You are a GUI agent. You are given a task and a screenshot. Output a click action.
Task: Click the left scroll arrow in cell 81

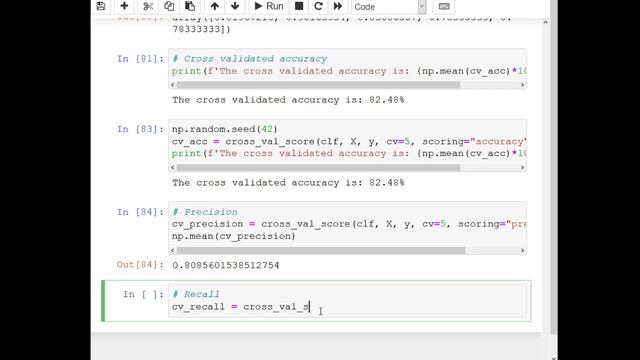(173, 85)
